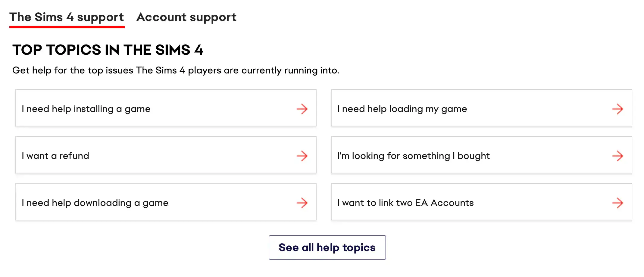Open 'I want to link two EA Accounts' text
Image resolution: width=644 pixels, height=277 pixels.
[x=405, y=203]
